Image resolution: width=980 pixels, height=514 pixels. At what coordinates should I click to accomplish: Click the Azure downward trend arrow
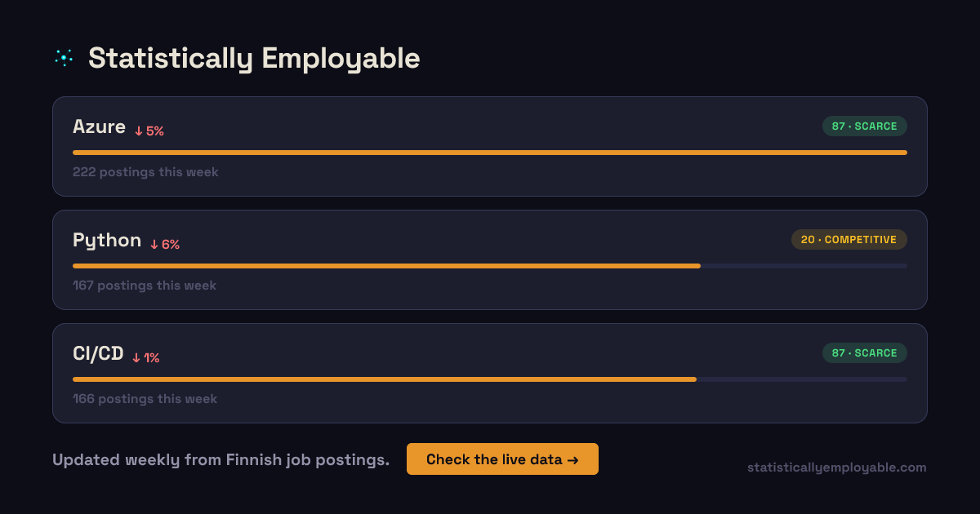click(139, 131)
